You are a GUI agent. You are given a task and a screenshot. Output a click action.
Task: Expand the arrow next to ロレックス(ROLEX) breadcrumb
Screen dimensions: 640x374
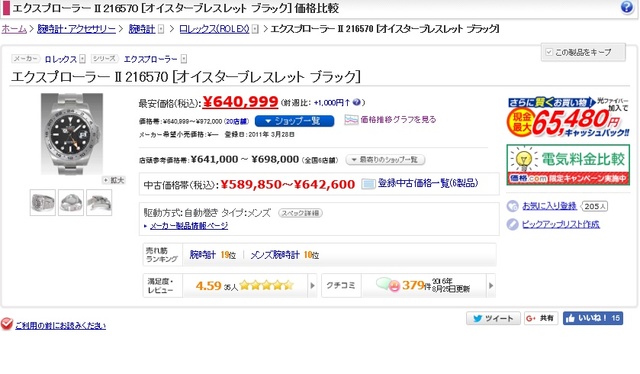tap(255, 29)
